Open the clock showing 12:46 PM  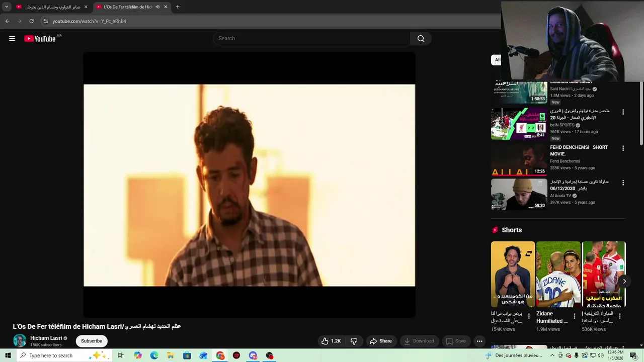(x=615, y=355)
